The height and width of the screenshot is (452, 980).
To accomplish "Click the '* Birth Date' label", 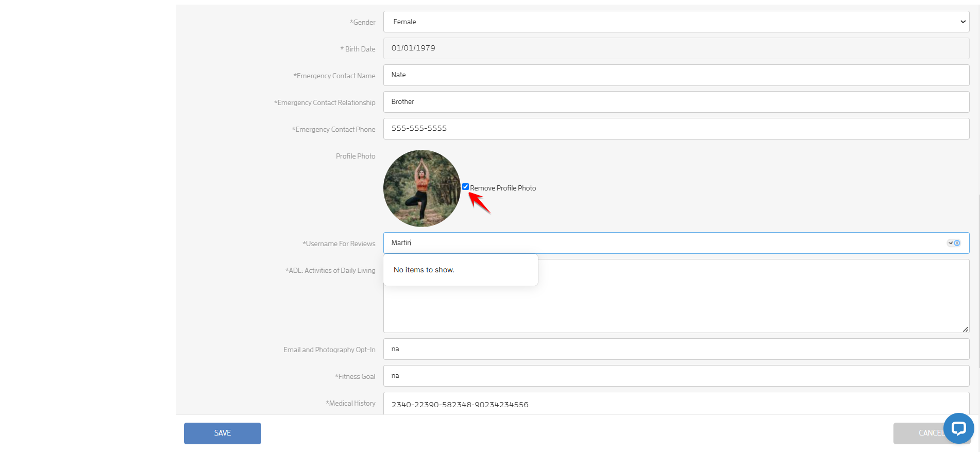I will tap(358, 49).
